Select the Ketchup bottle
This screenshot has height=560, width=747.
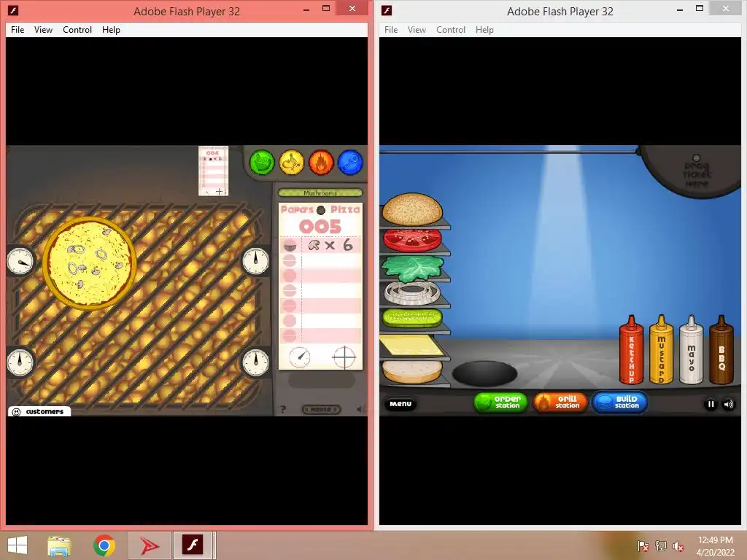[x=631, y=349]
